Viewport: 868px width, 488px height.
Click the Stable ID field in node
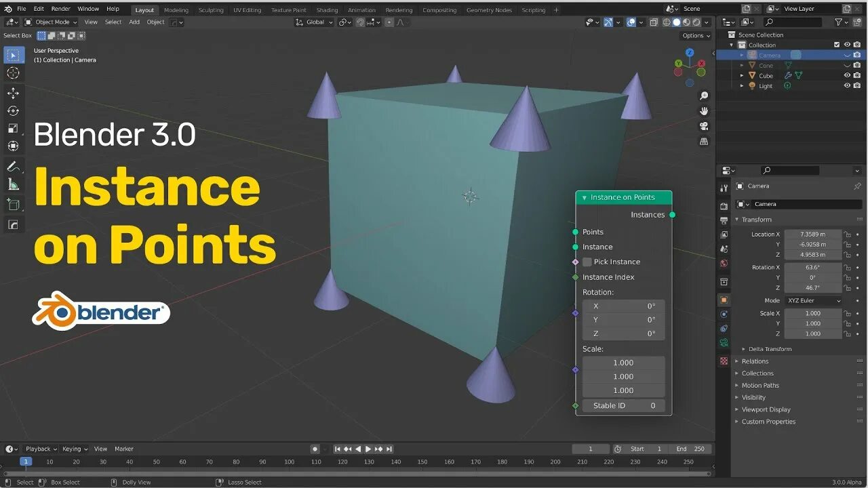pos(623,405)
